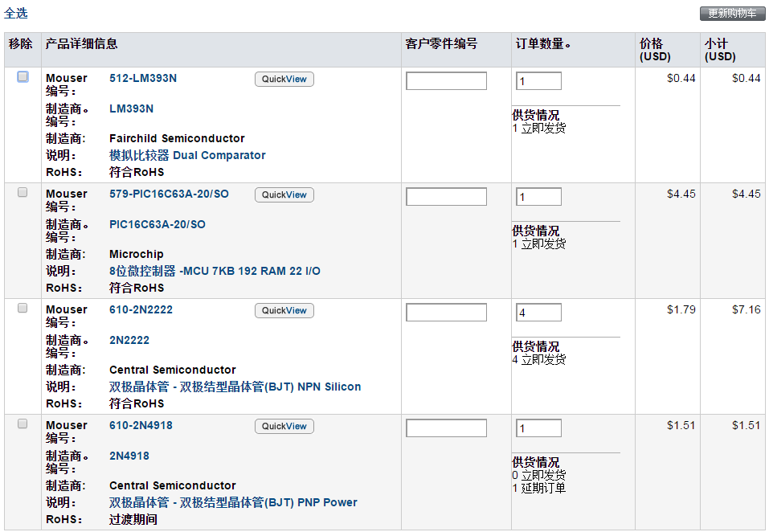Open the Dual Comparator description link
This screenshot has width=769, height=532.
(x=187, y=155)
